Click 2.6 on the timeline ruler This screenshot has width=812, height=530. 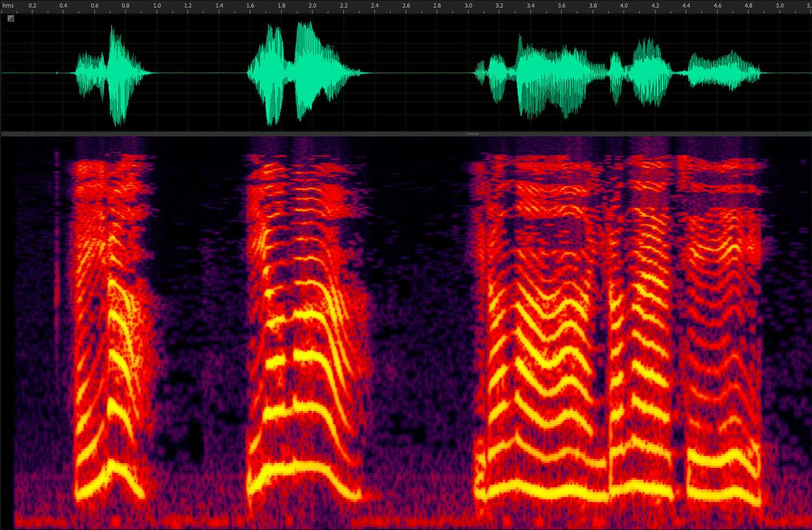(406, 6)
